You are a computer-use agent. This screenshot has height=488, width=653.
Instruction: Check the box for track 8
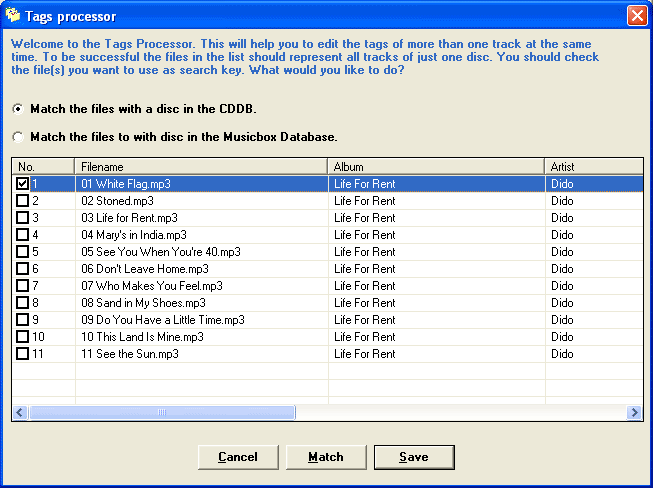[23, 303]
